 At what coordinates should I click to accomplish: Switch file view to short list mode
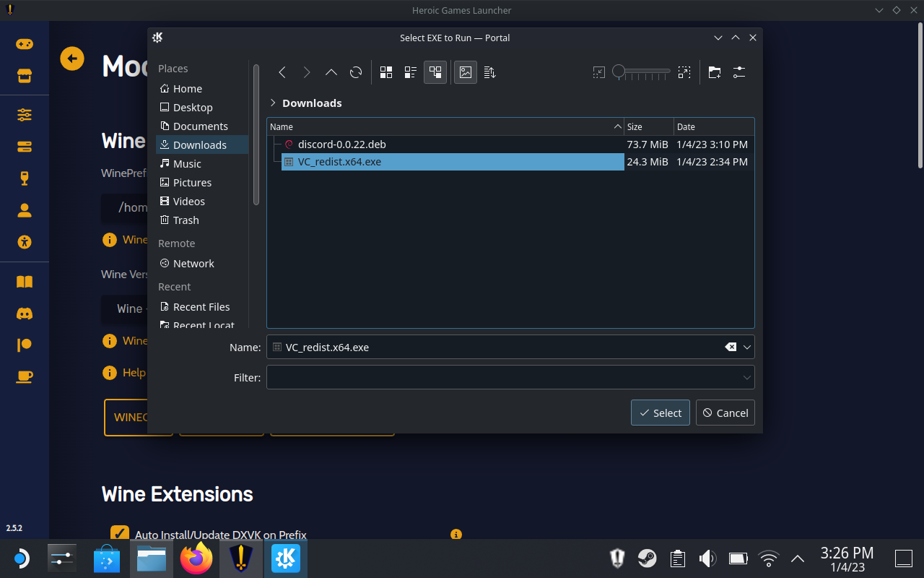410,72
